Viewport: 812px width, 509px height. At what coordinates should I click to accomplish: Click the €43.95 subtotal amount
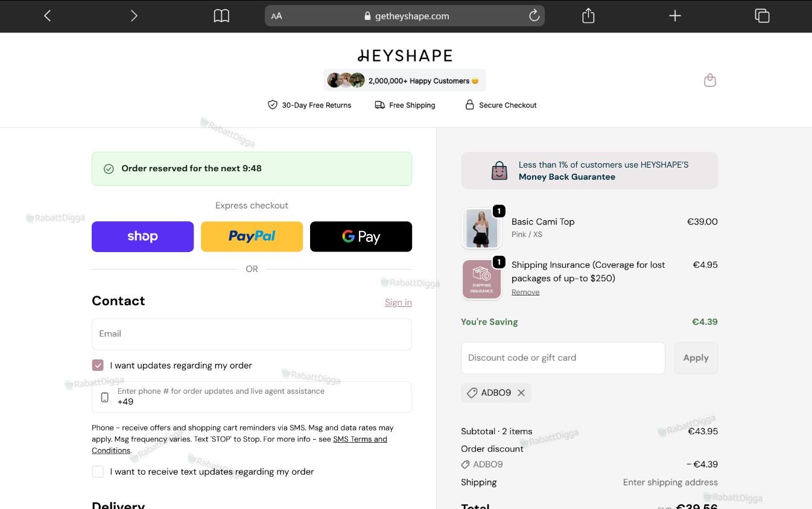(x=703, y=431)
